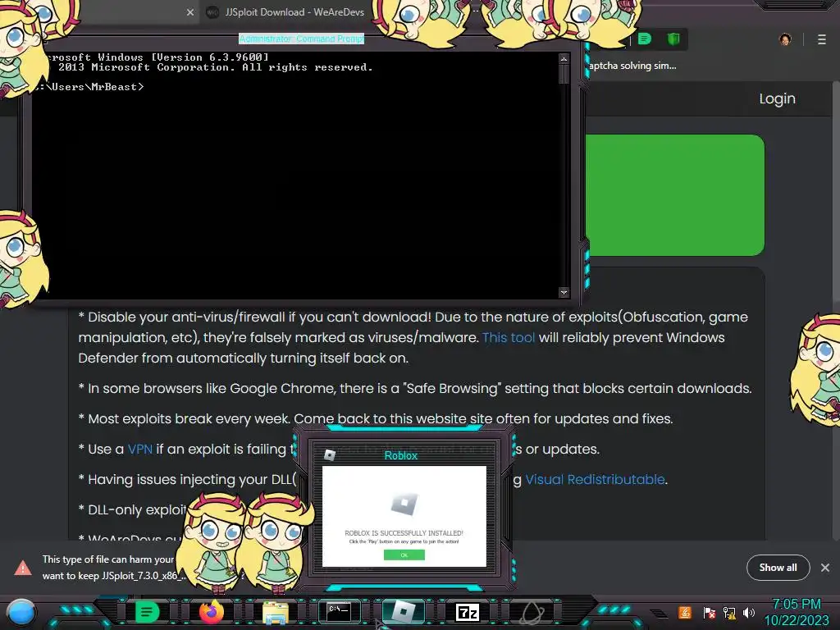Click the Roblox logo in the dialog

tap(404, 504)
